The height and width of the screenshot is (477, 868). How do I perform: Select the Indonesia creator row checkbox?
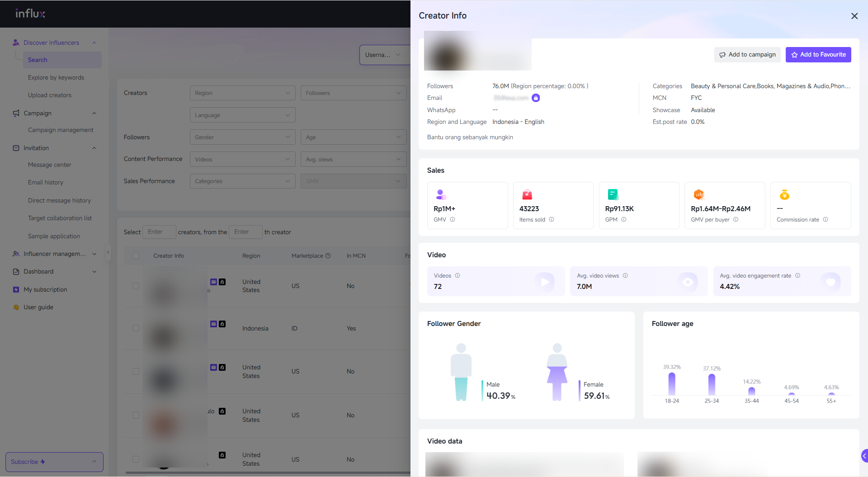(136, 328)
